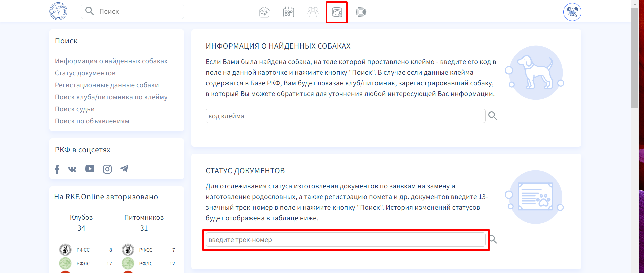Viewport: 644px width, 273px height.
Task: Focus the код клейма input field
Action: [x=345, y=116]
